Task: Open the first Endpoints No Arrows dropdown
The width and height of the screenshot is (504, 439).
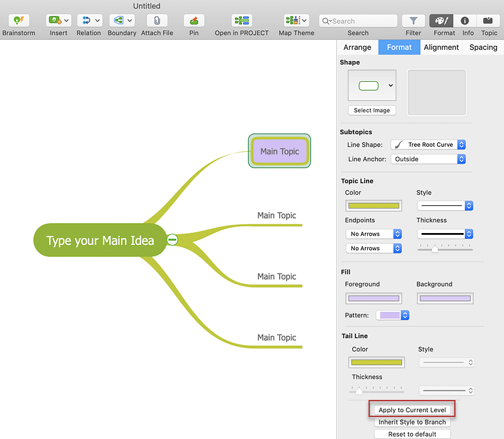Action: 374,234
